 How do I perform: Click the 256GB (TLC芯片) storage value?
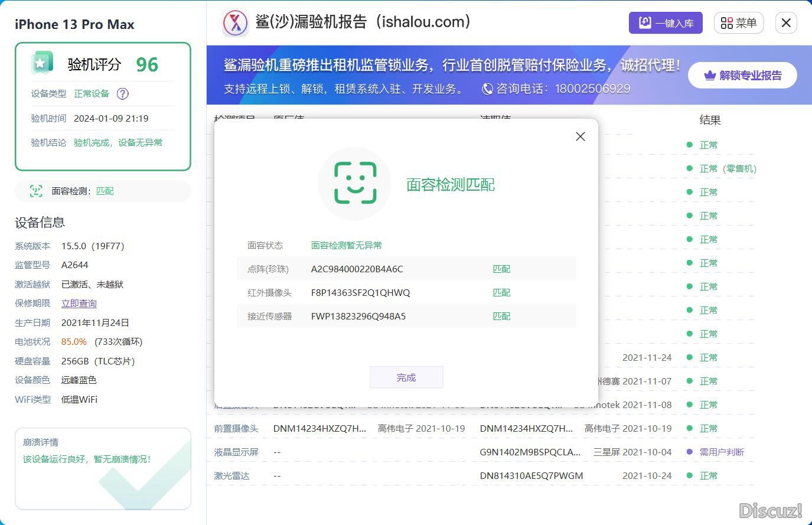pos(98,361)
